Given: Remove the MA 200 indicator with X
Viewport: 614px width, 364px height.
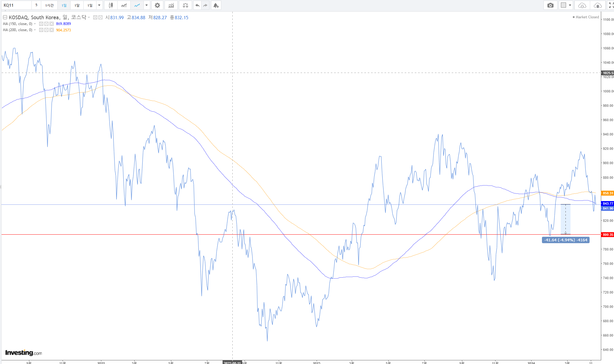Looking at the screenshot, I should [x=52, y=30].
